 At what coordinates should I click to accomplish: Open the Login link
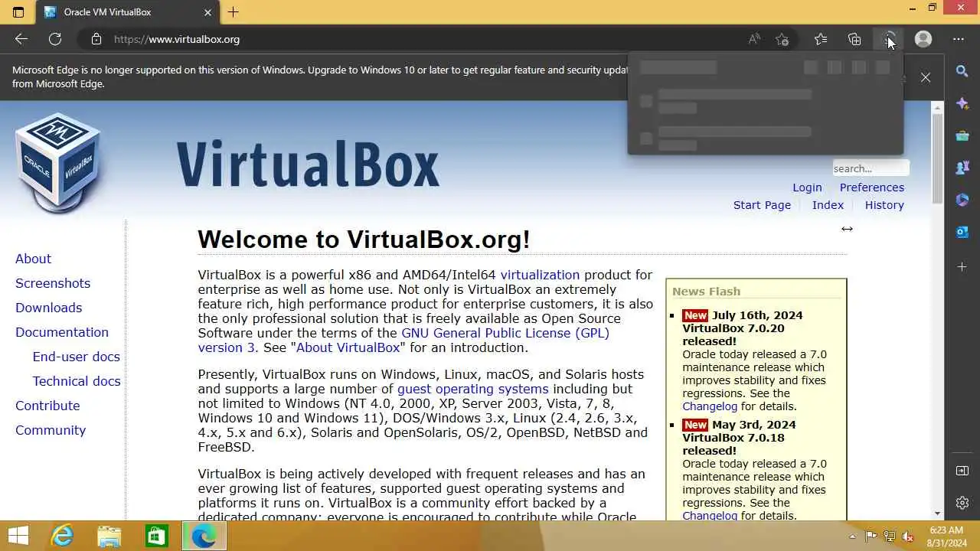click(x=807, y=187)
